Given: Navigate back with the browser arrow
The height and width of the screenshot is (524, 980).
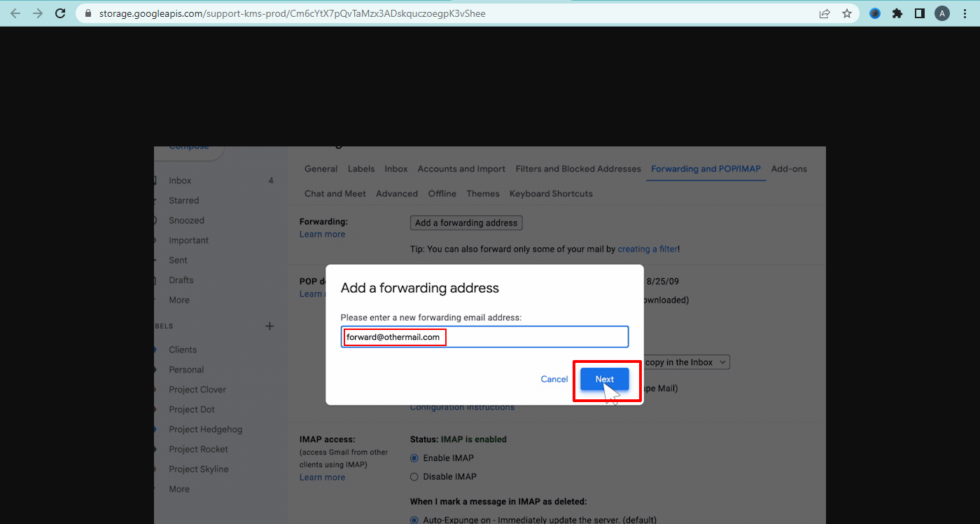Looking at the screenshot, I should click(x=15, y=13).
